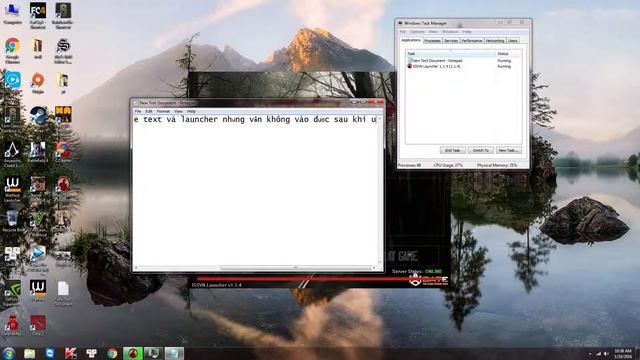Switch to the Services tab in Task Manager
Image resolution: width=640 pixels, height=360 pixels.
451,40
